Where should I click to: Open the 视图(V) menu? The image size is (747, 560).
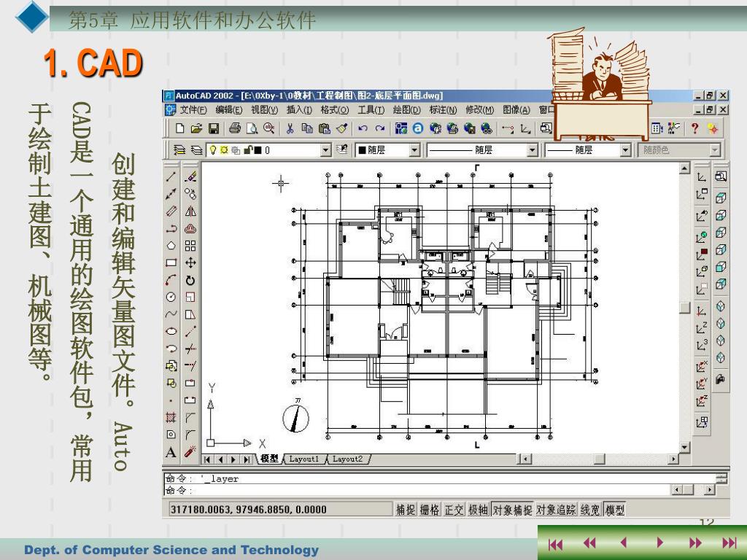tap(264, 110)
